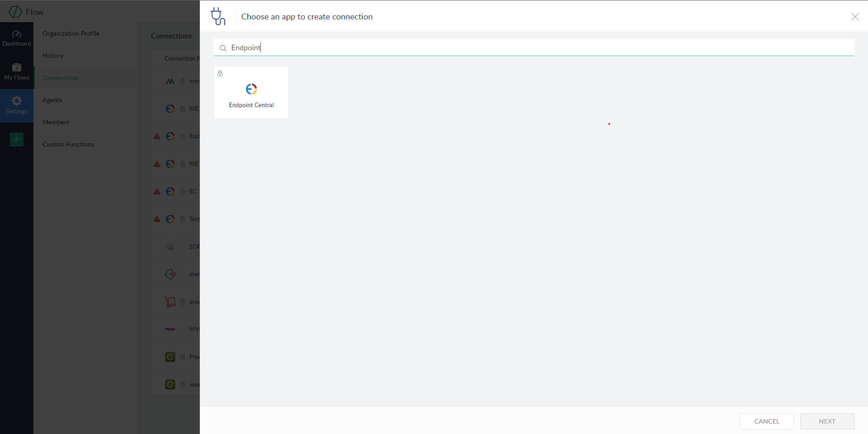Click the Connections page heading
868x434 pixels.
click(x=171, y=36)
